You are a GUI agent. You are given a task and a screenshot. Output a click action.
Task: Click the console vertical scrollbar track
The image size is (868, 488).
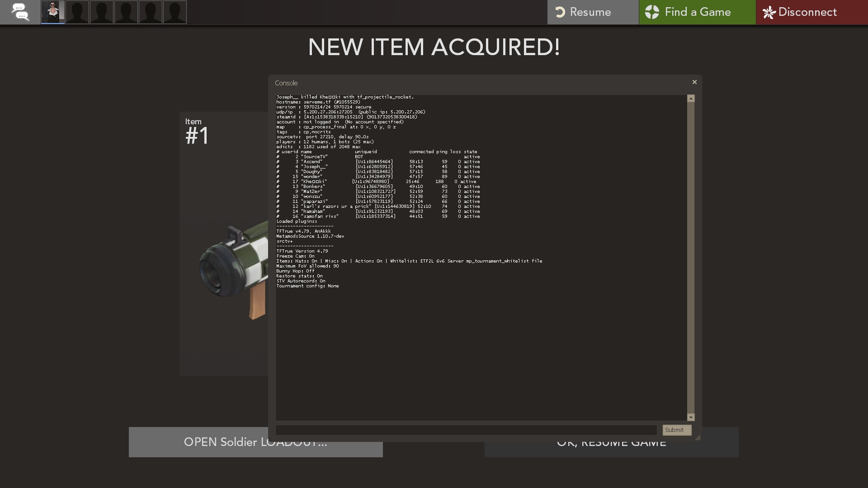click(x=691, y=258)
